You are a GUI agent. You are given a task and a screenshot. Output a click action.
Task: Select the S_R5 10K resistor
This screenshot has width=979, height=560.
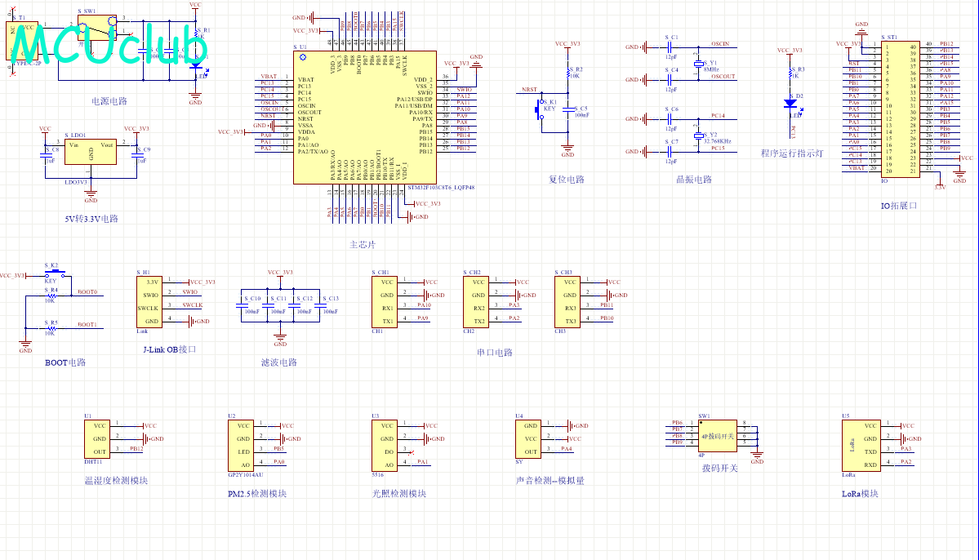(x=51, y=328)
